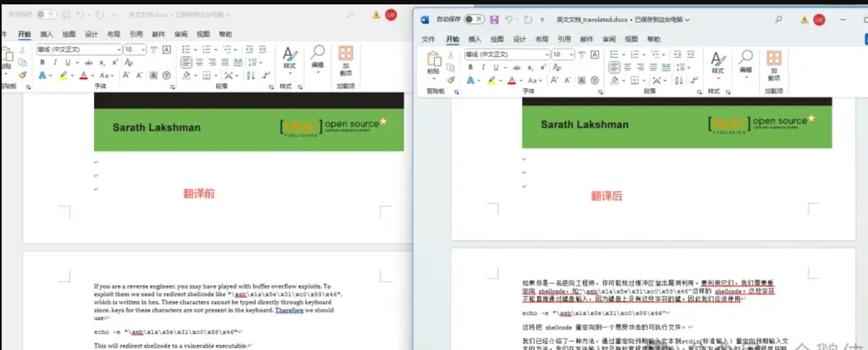Toggle Bold formatting in right window ribbon
868x350 pixels.
[x=470, y=67]
